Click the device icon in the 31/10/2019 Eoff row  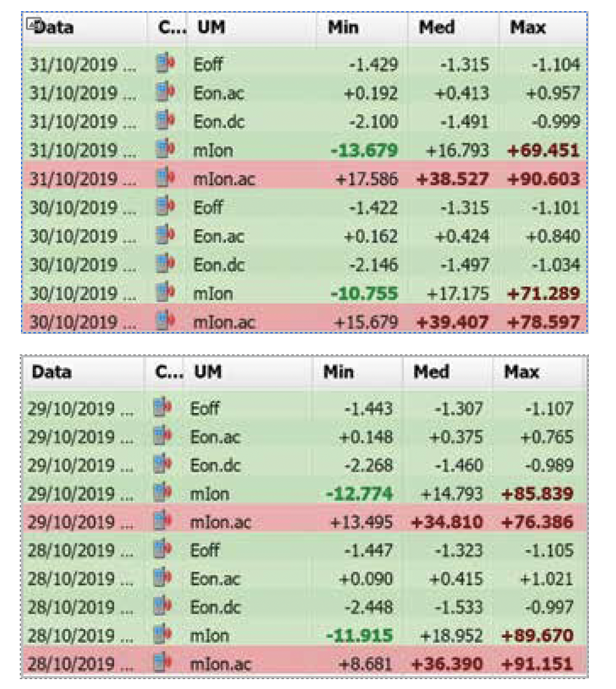[164, 65]
